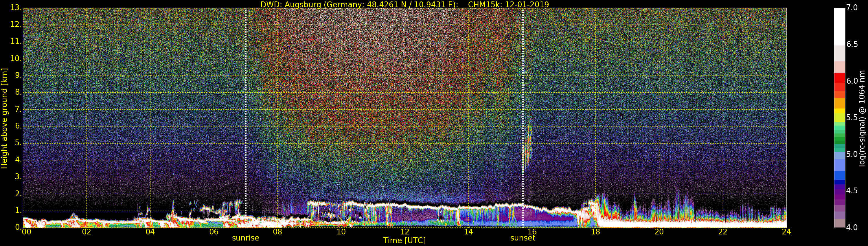This screenshot has width=868, height=246.
Task: Click the '12.' height axis tick label
Action: point(16,25)
